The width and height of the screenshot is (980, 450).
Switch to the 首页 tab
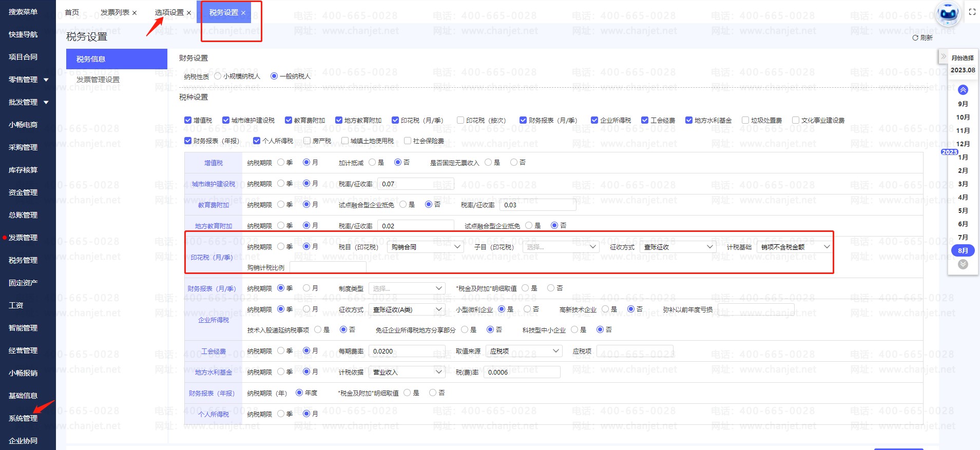pyautogui.click(x=72, y=12)
